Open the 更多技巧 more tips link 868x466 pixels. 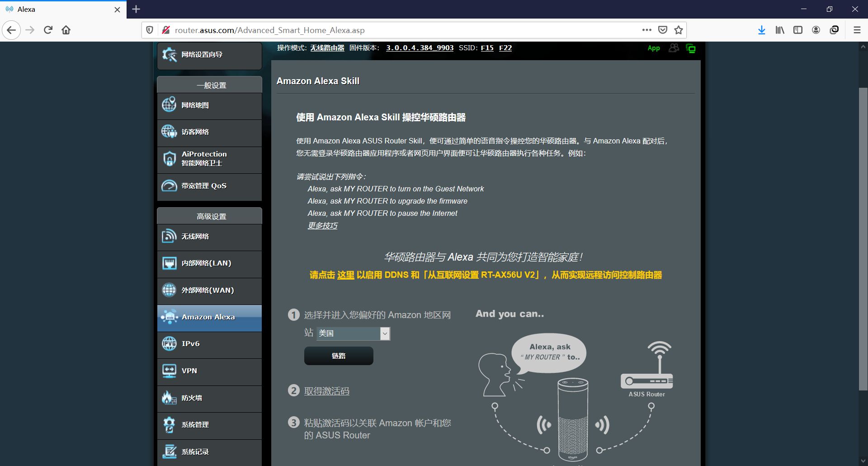coord(322,225)
